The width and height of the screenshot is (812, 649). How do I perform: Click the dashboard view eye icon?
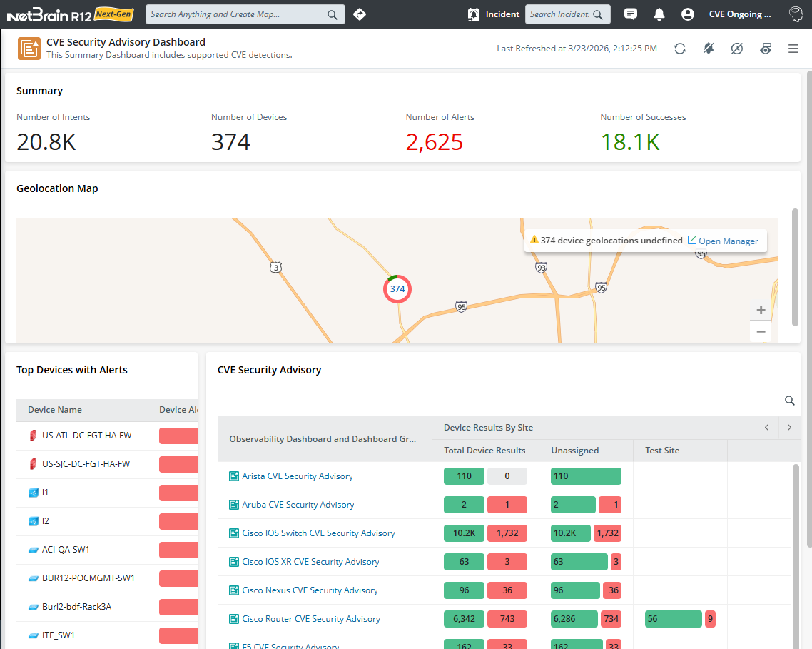[x=766, y=49]
